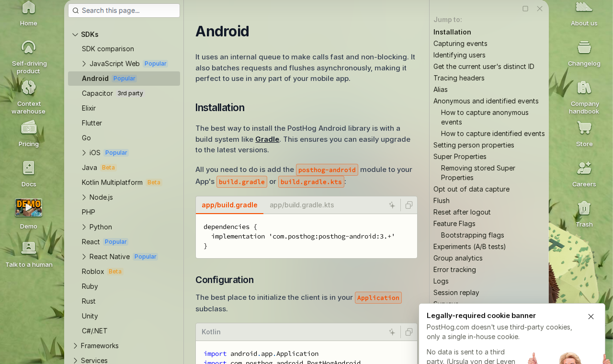613x364 pixels.
Task: Jump to Session replay section
Action: pos(456,293)
